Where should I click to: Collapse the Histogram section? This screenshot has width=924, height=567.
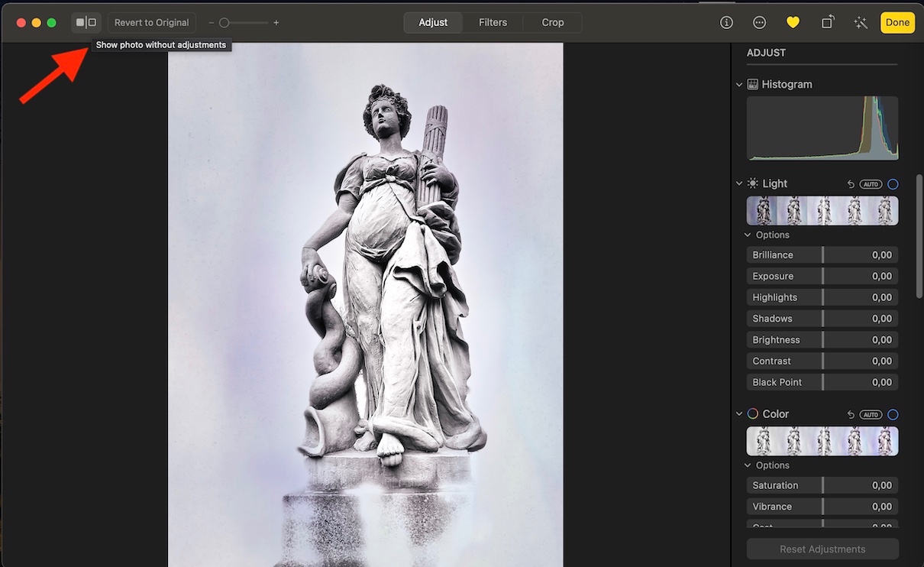(x=739, y=85)
